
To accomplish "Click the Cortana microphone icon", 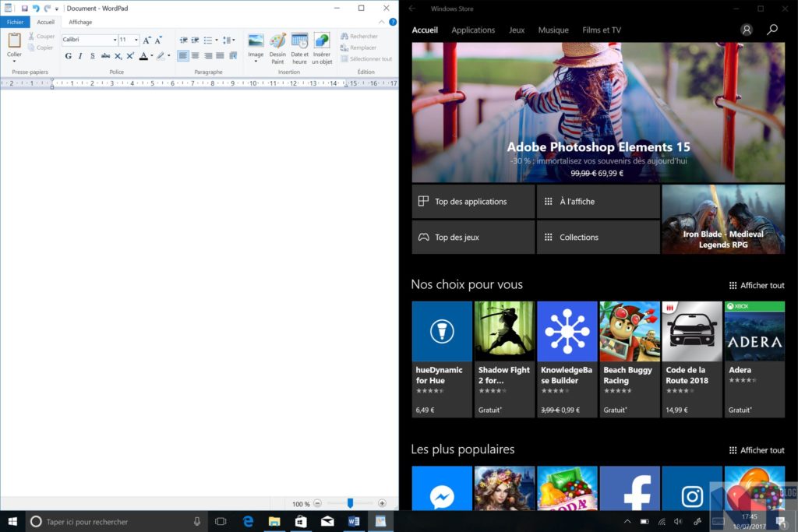I will [197, 521].
